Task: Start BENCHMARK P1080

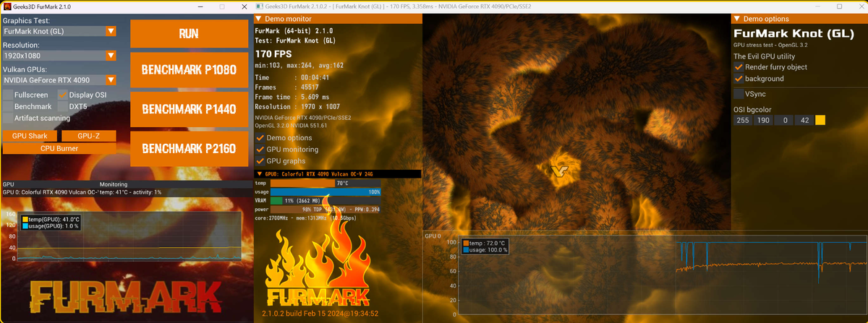Action: tap(189, 70)
